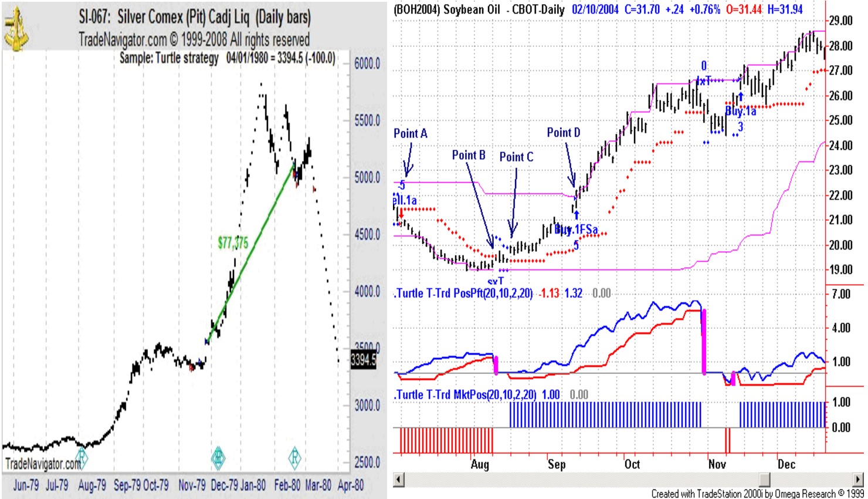Screen dimensions: 868x499
Task: Click the Turtle T-Trd PosPft indicator title
Action: [x=464, y=293]
